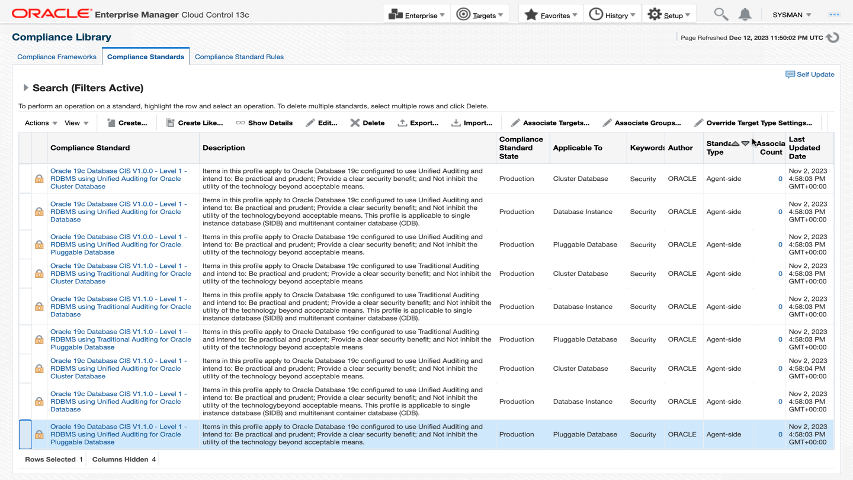The image size is (853, 480).
Task: Open the History menu
Action: click(x=612, y=15)
